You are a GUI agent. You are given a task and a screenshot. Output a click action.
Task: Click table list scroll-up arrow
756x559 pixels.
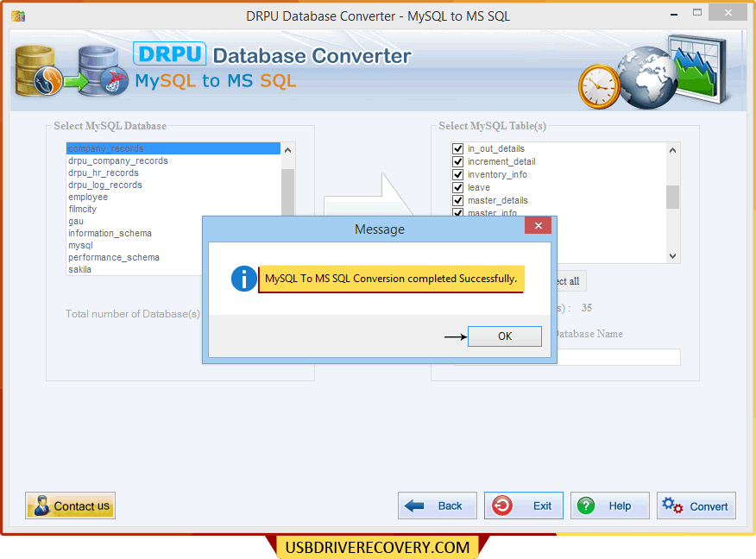coord(672,150)
